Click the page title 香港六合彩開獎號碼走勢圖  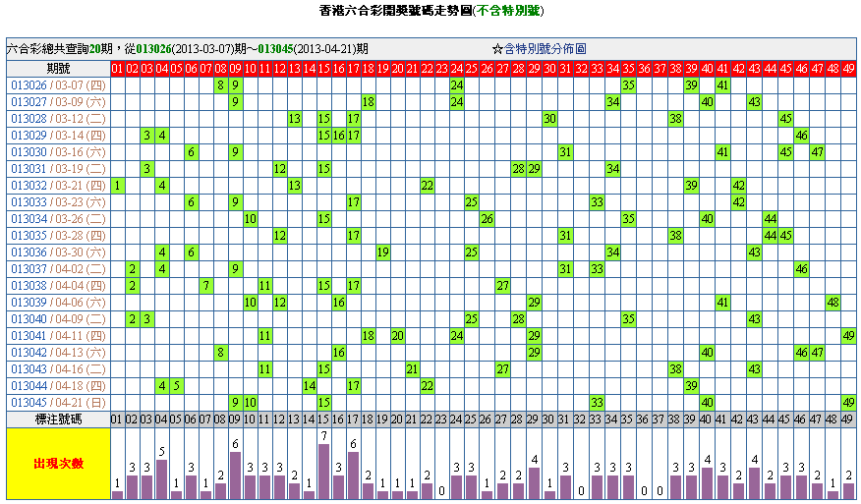[x=396, y=11]
